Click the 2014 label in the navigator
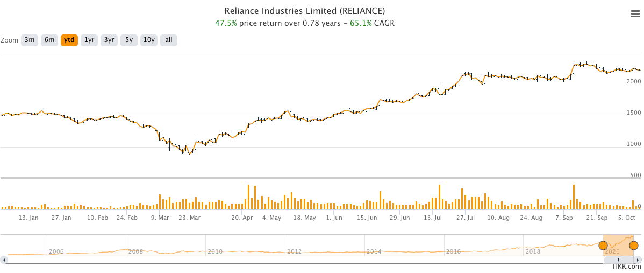 [374, 251]
